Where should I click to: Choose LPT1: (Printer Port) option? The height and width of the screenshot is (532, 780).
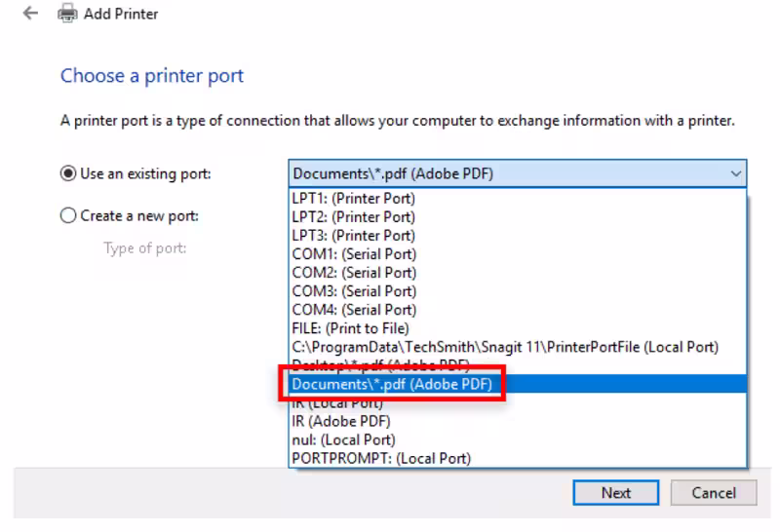point(354,199)
